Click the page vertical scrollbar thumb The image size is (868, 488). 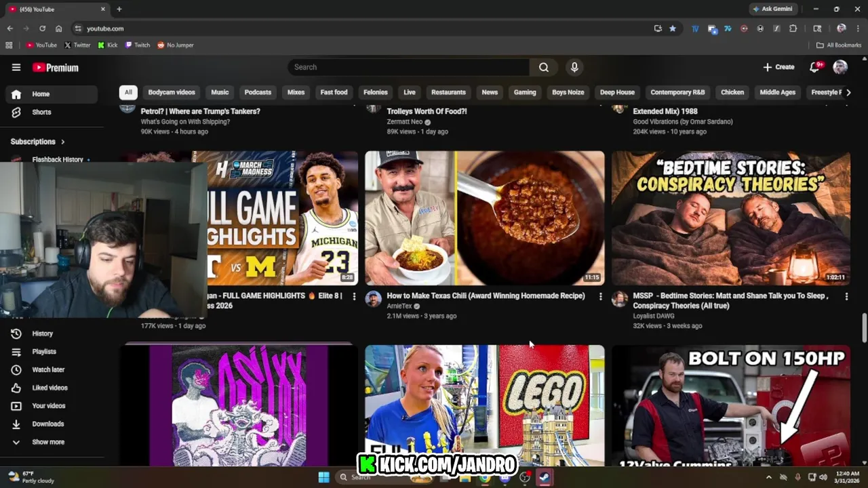864,329
